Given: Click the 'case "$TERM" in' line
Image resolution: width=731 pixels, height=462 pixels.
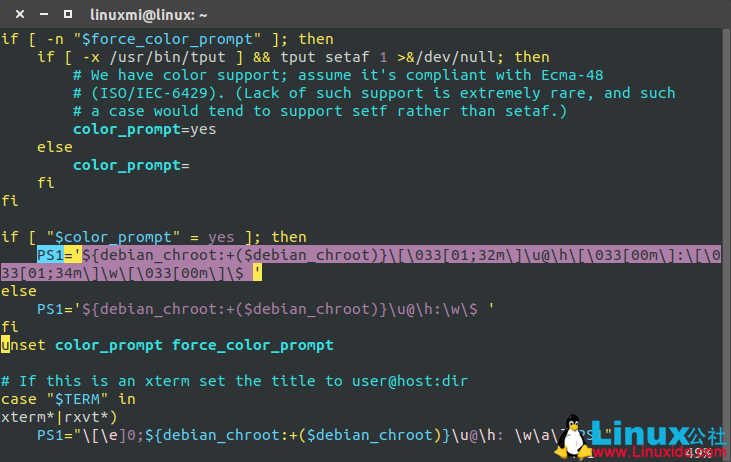Looking at the screenshot, I should pyautogui.click(x=68, y=399).
